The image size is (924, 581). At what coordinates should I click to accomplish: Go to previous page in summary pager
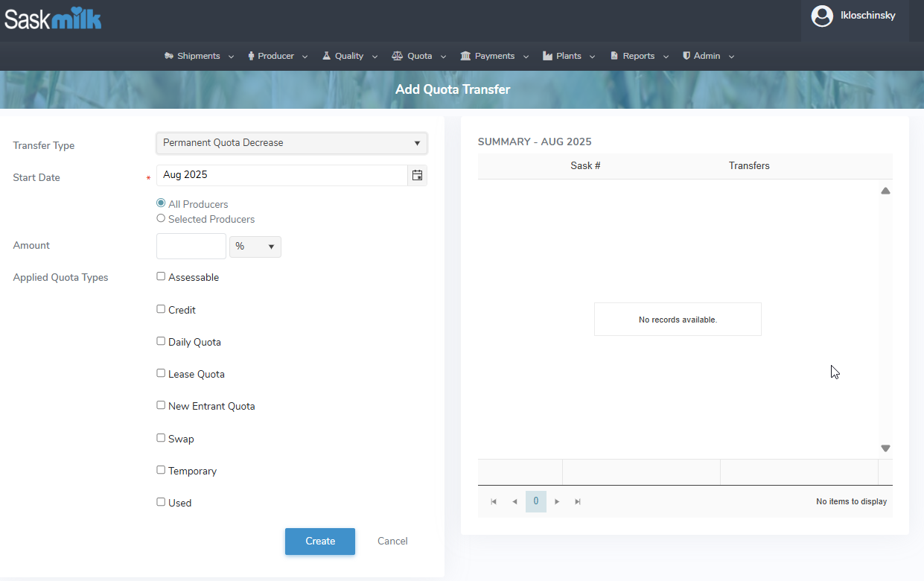(x=514, y=502)
